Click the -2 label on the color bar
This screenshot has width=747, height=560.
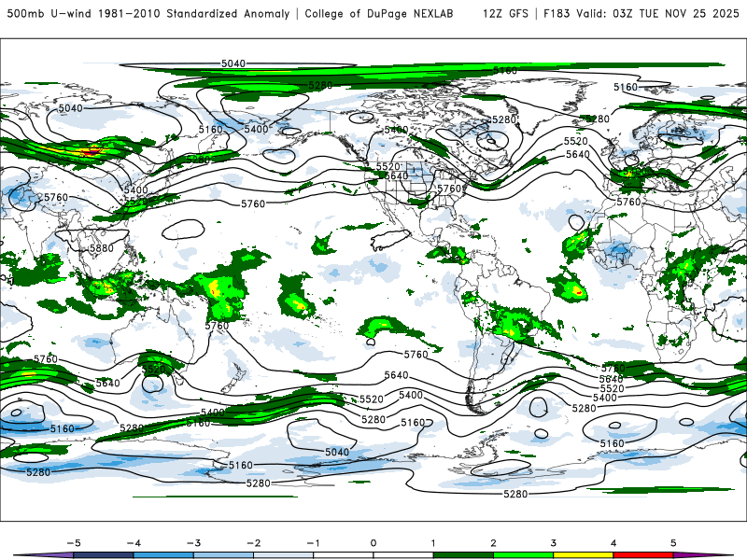coord(254,543)
